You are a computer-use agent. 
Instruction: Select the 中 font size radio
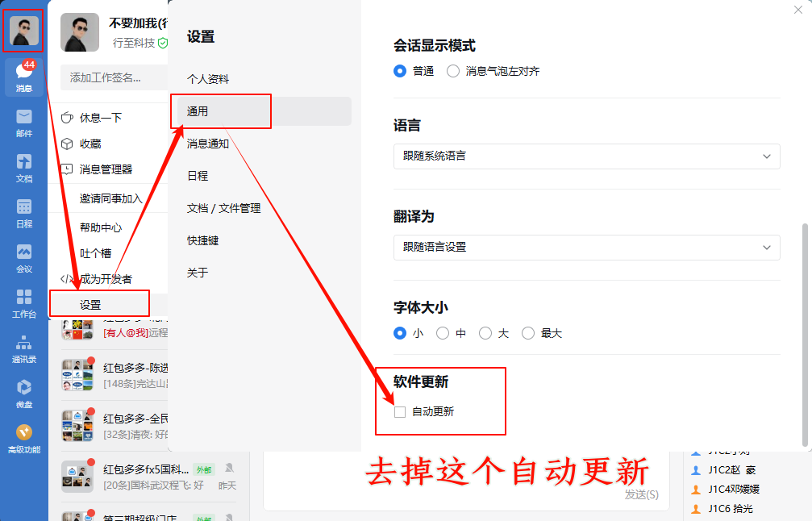(443, 333)
